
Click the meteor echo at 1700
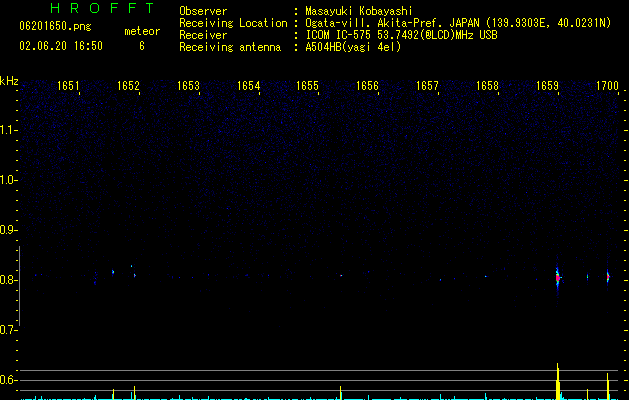(608, 276)
